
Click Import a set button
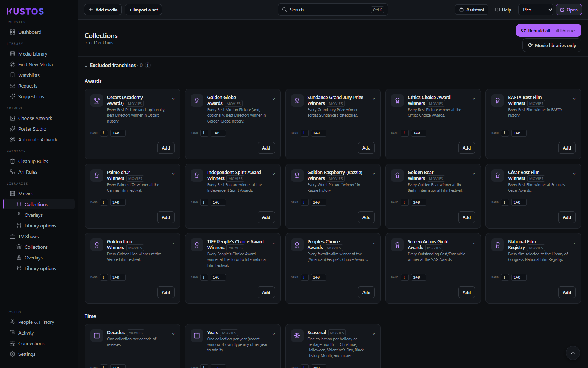click(143, 10)
